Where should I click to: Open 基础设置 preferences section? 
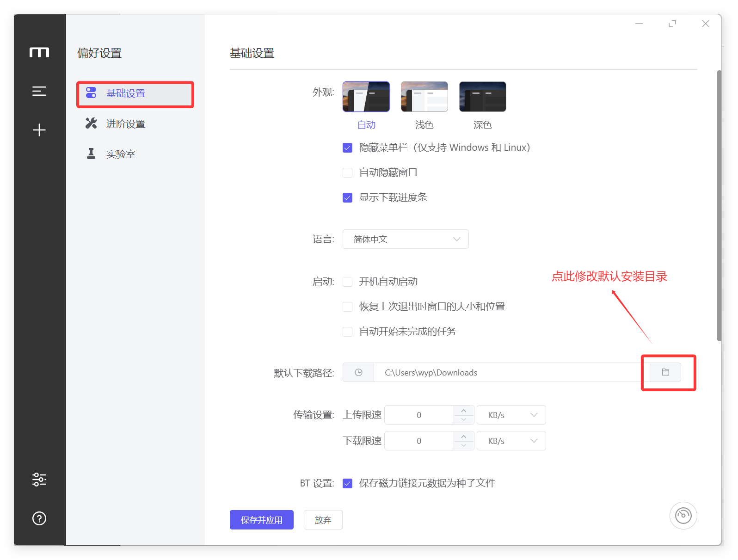point(135,93)
